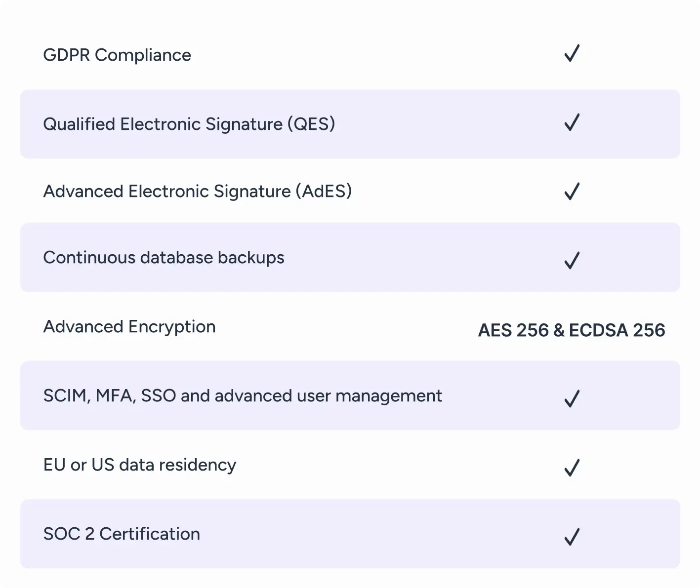
Task: Click the Continuous database backups checkmark
Action: click(572, 260)
